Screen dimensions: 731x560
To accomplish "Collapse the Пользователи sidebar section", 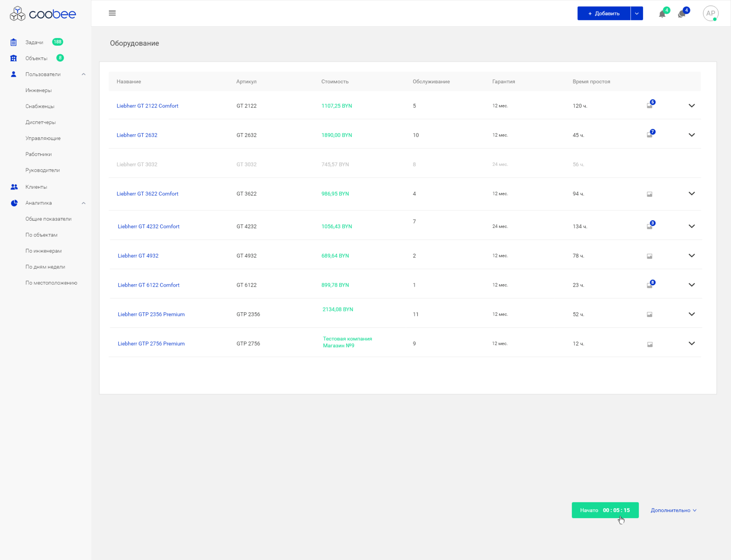I will [83, 74].
